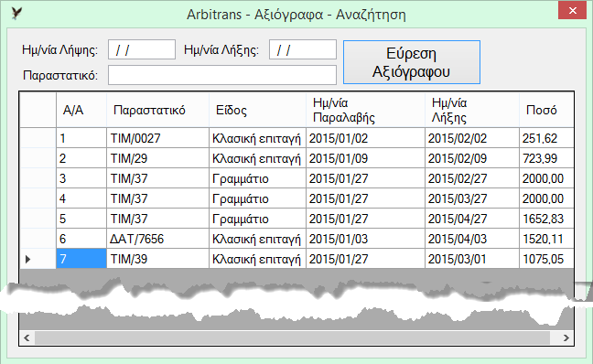Image resolution: width=593 pixels, height=364 pixels.
Task: Select amount cell 1652,83
Action: (546, 219)
